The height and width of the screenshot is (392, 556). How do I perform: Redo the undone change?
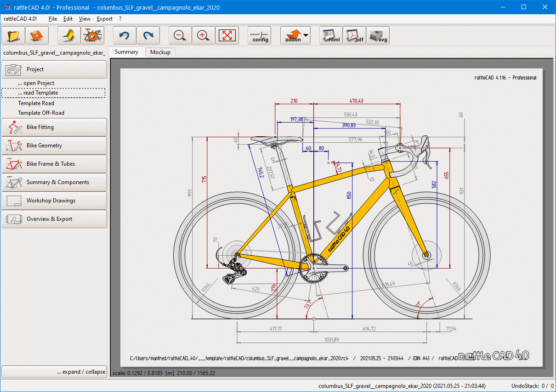[x=148, y=35]
